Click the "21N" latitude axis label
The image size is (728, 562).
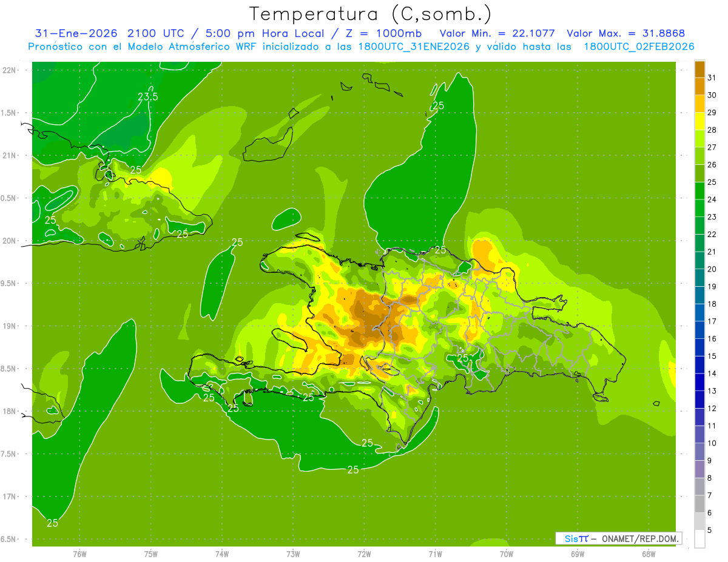coord(10,156)
